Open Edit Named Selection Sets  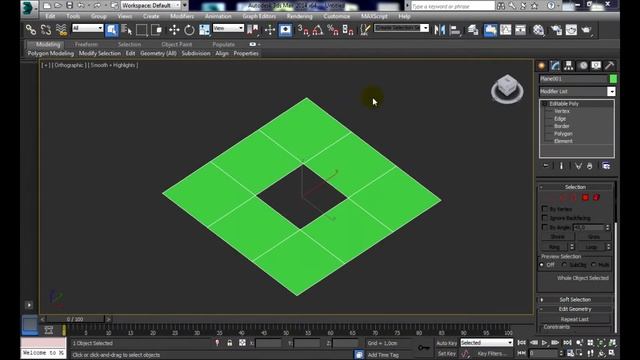click(365, 30)
